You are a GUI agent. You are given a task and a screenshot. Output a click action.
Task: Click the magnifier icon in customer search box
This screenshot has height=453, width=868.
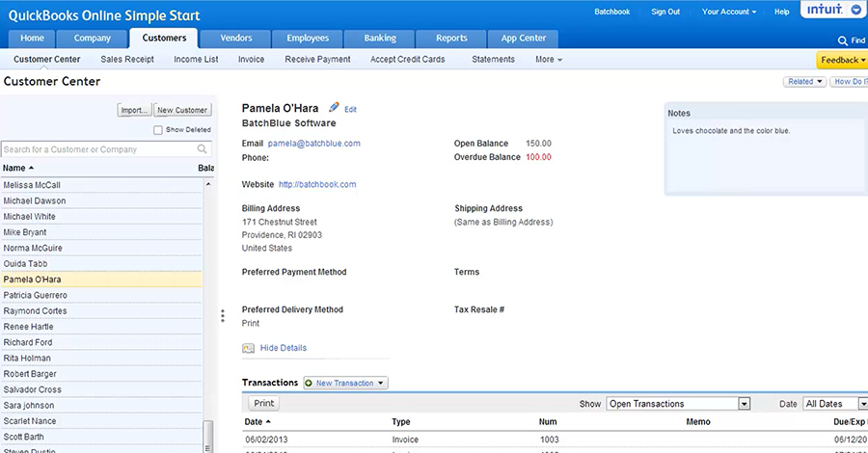point(203,148)
